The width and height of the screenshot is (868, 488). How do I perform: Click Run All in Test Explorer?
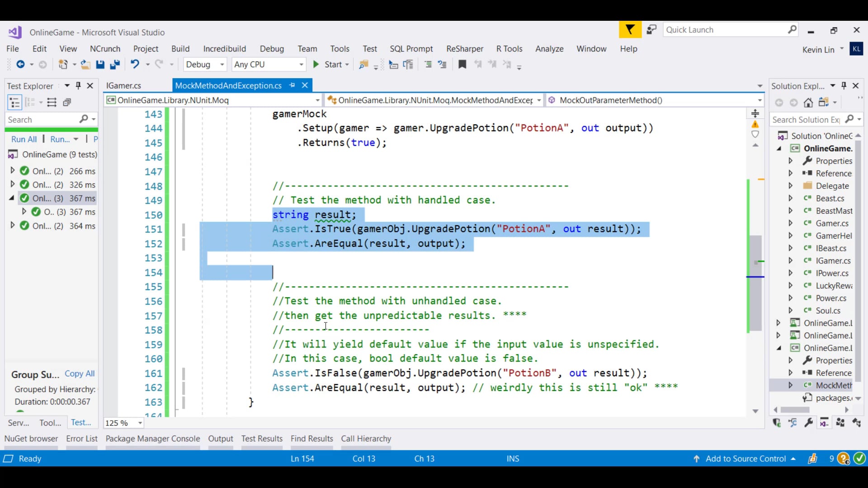click(x=24, y=139)
